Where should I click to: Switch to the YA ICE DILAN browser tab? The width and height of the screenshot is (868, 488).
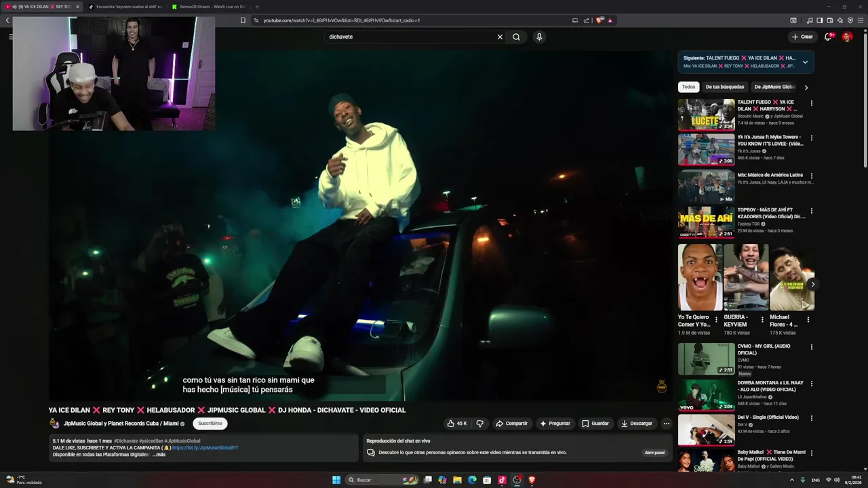click(42, 6)
